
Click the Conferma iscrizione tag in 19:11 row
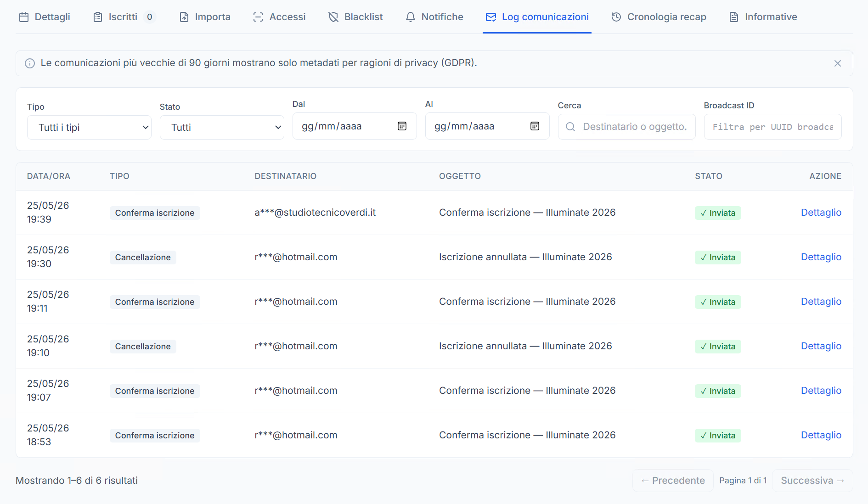[155, 302]
